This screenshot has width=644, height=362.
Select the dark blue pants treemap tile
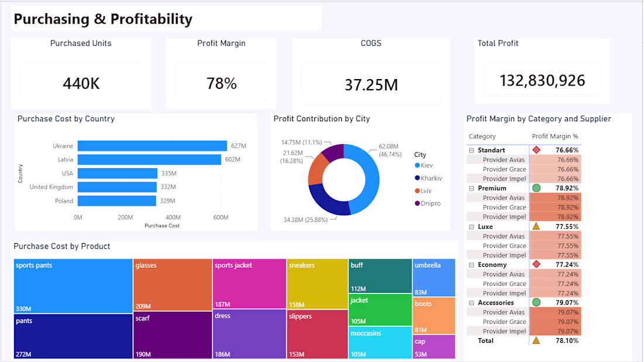tap(73, 336)
